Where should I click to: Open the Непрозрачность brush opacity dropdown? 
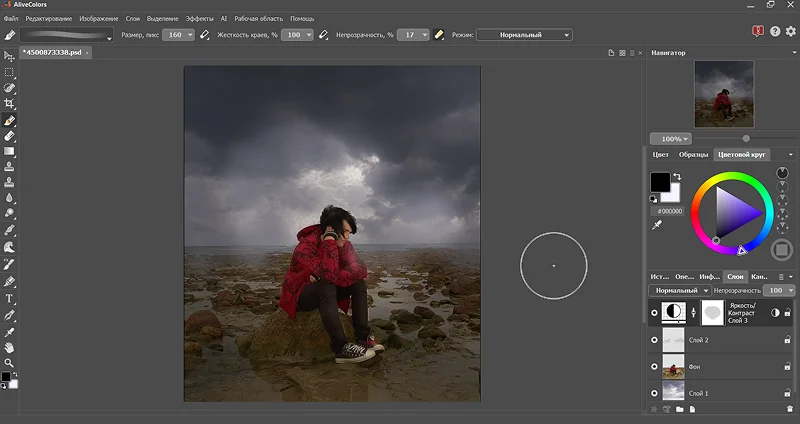(x=424, y=35)
